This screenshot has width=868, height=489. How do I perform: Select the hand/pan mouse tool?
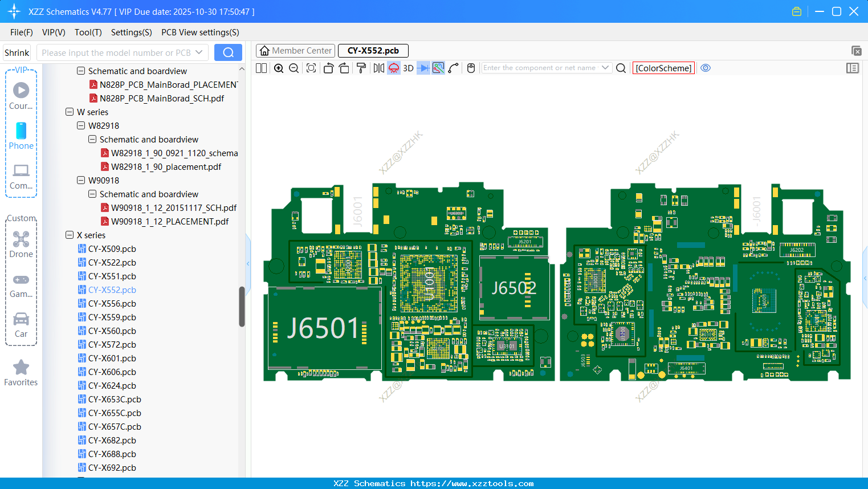(x=470, y=68)
